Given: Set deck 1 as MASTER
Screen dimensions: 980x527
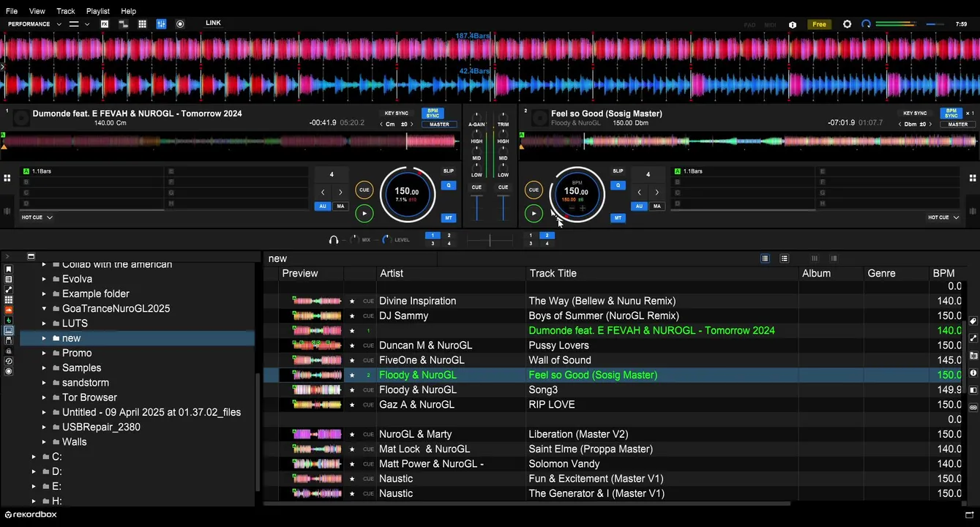Looking at the screenshot, I should (x=439, y=124).
